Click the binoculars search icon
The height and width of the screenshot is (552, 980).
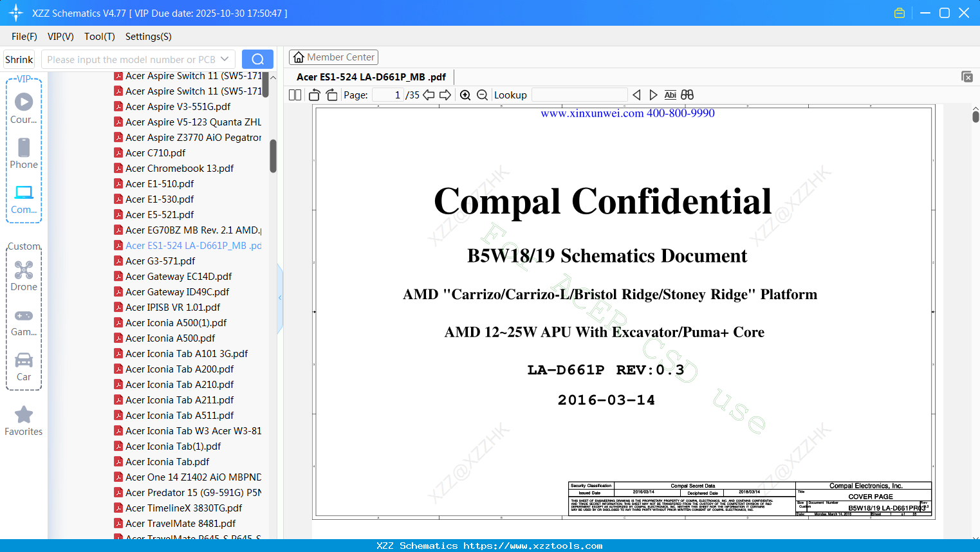687,95
